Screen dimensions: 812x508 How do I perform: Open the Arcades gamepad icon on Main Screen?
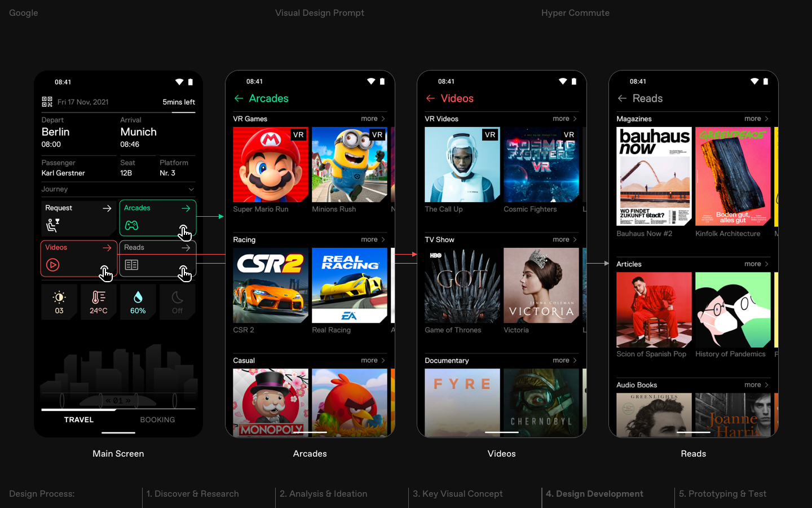click(x=131, y=225)
